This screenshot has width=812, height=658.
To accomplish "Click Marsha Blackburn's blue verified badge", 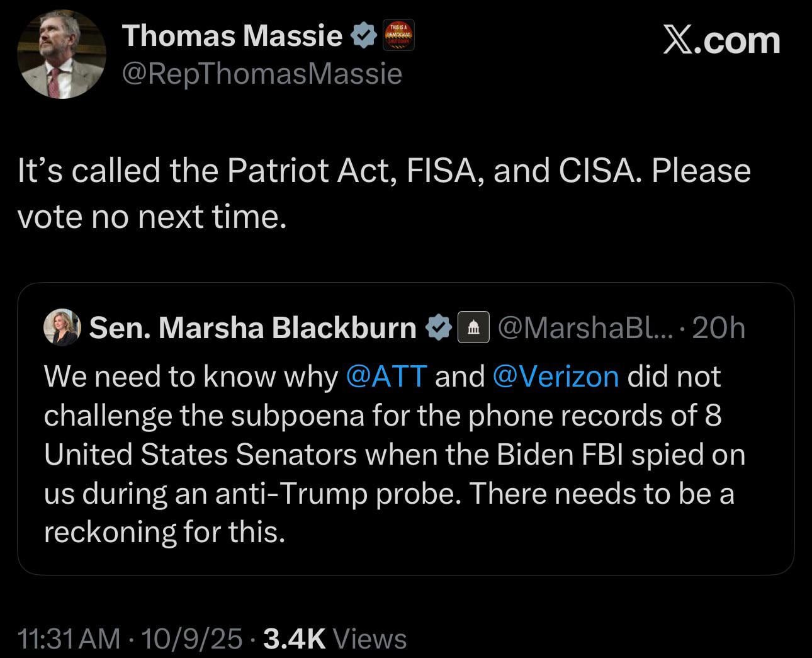I will (438, 328).
